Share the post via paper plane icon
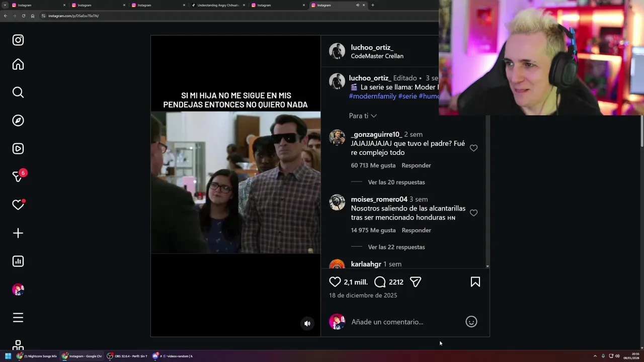This screenshot has height=362, width=644. coord(416,282)
